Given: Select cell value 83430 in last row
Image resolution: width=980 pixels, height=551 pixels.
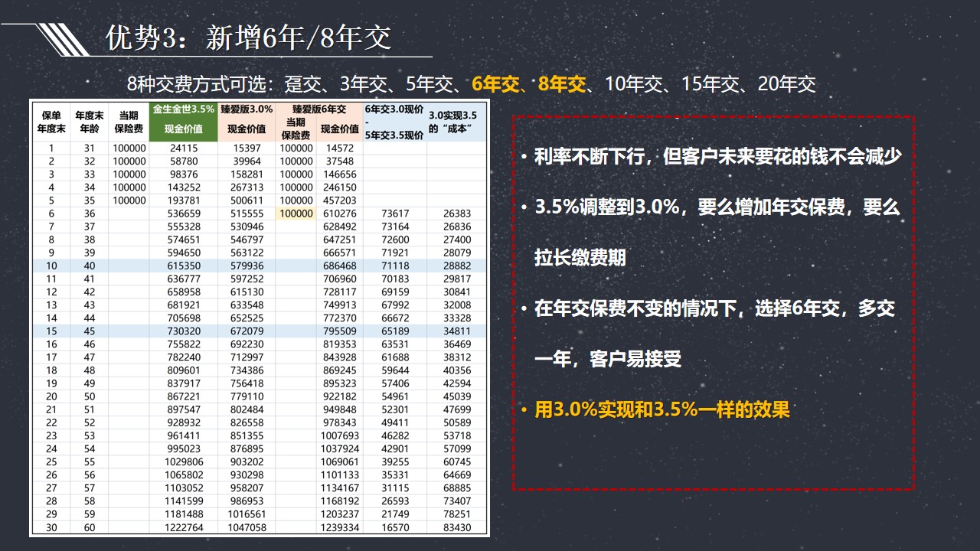Looking at the screenshot, I should pyautogui.click(x=457, y=527).
